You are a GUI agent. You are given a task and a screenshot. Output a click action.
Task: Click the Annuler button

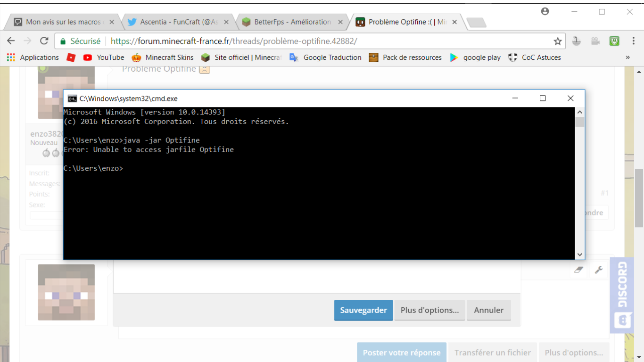[x=489, y=310]
